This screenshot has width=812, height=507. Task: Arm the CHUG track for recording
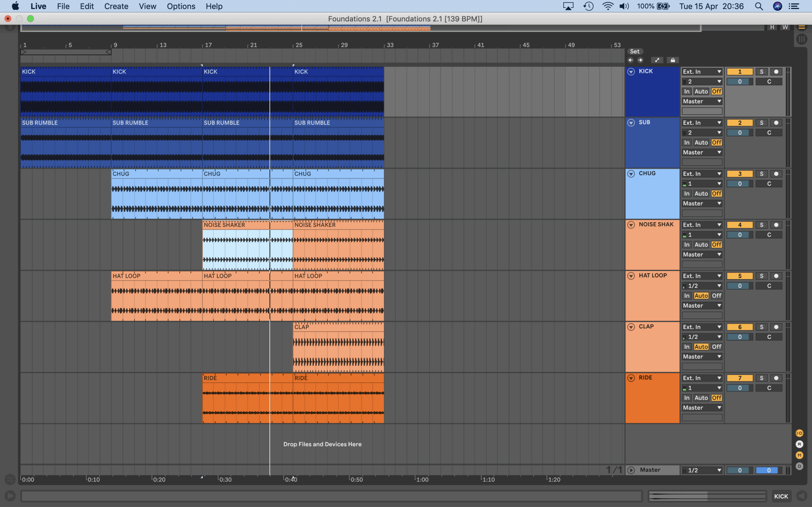(x=776, y=174)
